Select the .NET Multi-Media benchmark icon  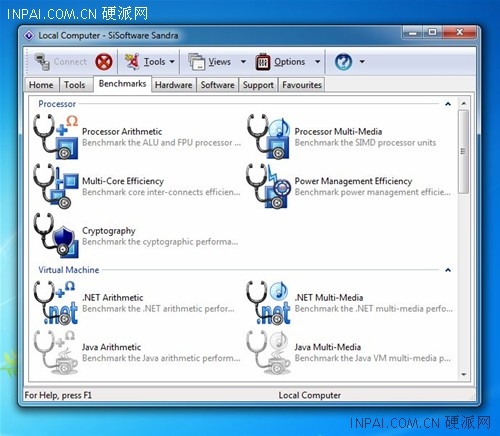coord(268,303)
